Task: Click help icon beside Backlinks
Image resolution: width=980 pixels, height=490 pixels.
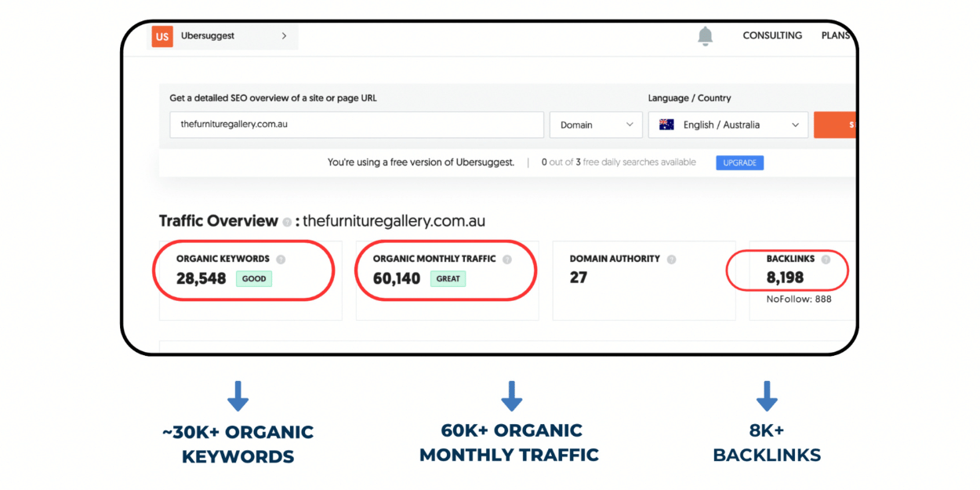Action: tap(826, 260)
